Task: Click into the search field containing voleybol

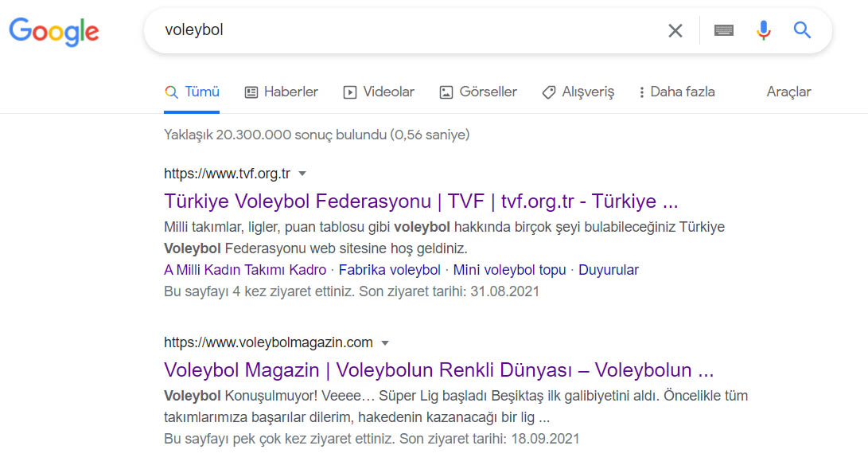Action: pos(398,31)
